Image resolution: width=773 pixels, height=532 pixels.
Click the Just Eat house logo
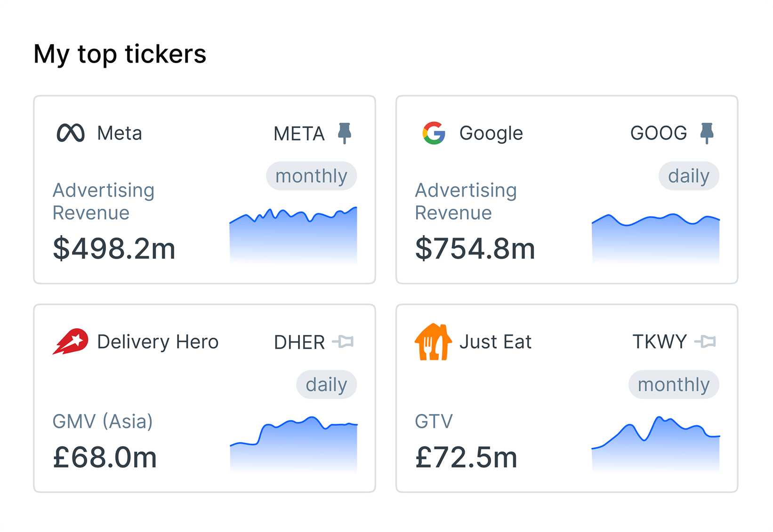(434, 341)
